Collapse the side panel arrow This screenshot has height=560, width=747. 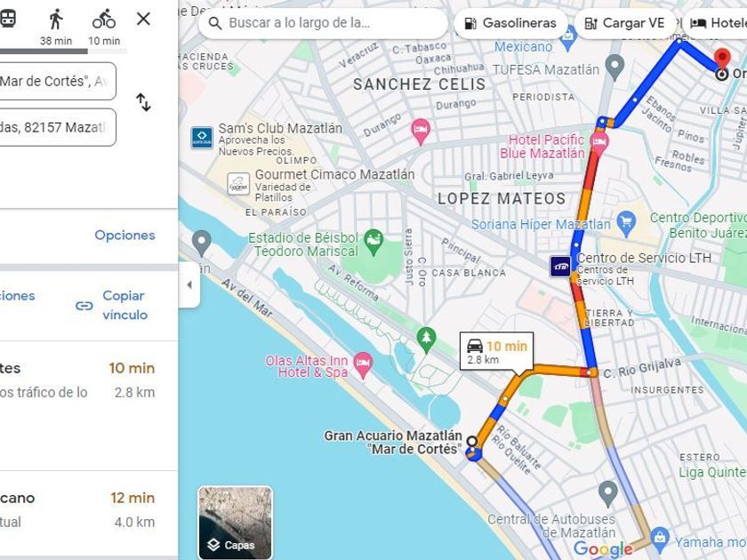[189, 284]
